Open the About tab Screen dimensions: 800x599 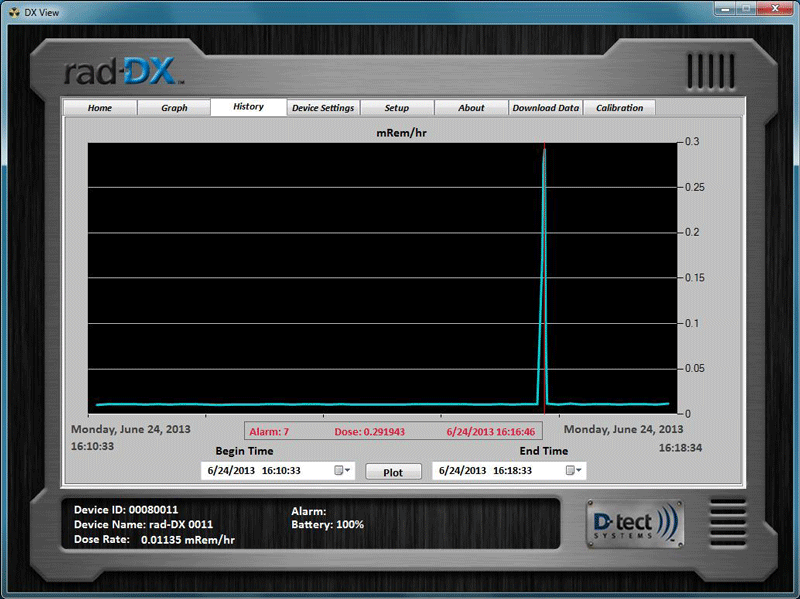click(x=471, y=108)
